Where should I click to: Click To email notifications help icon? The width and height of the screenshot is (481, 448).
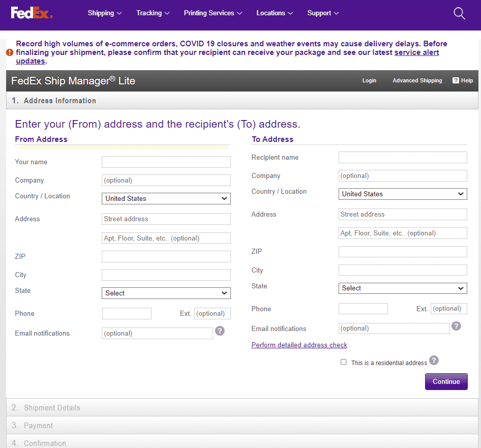pyautogui.click(x=456, y=326)
